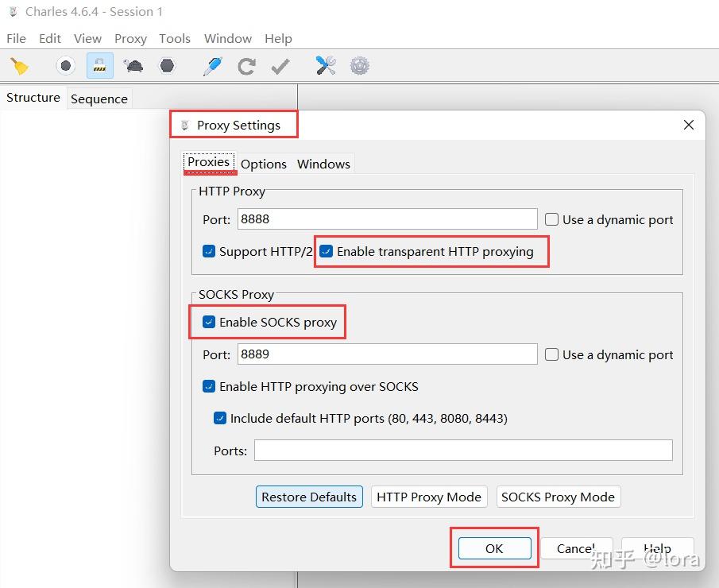The width and height of the screenshot is (719, 588).
Task: Switch to the Sequence tab
Action: 99,99
